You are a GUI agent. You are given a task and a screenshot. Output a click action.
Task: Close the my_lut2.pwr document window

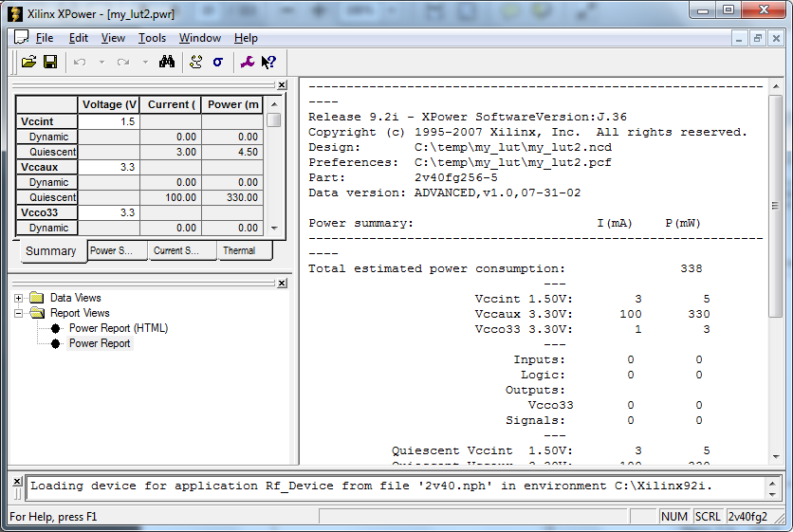(776, 39)
